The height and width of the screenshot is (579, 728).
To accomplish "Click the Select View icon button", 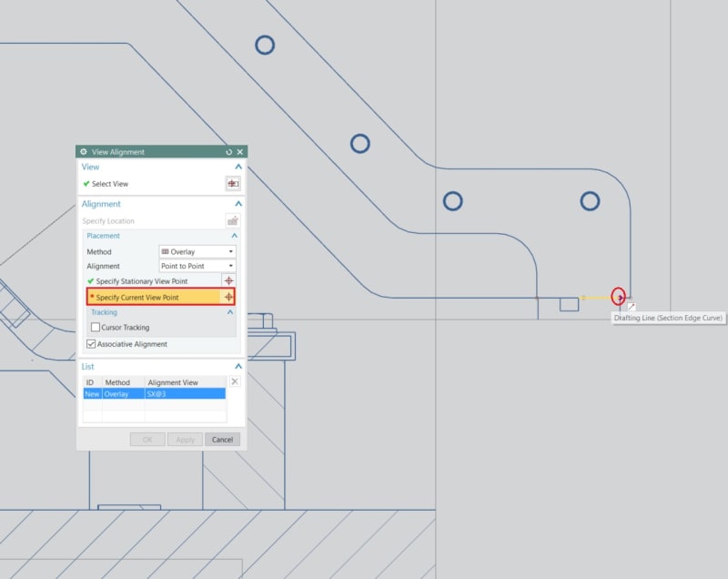I will [233, 183].
